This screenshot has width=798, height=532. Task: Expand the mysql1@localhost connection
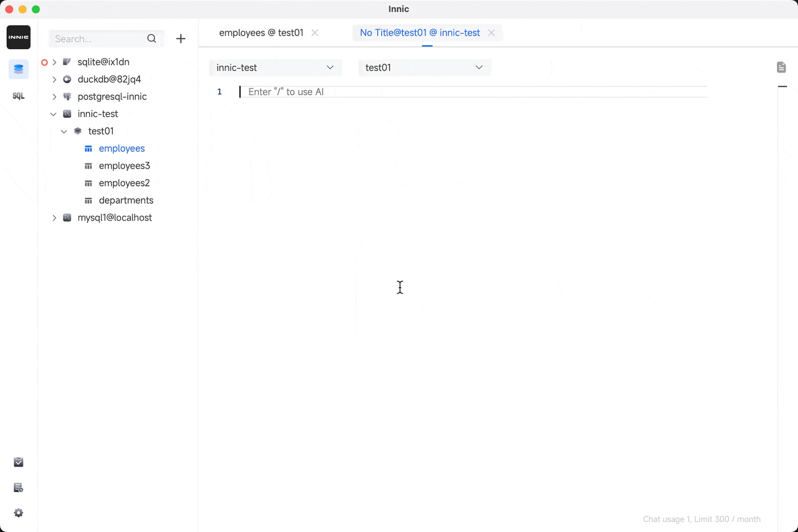coord(54,217)
